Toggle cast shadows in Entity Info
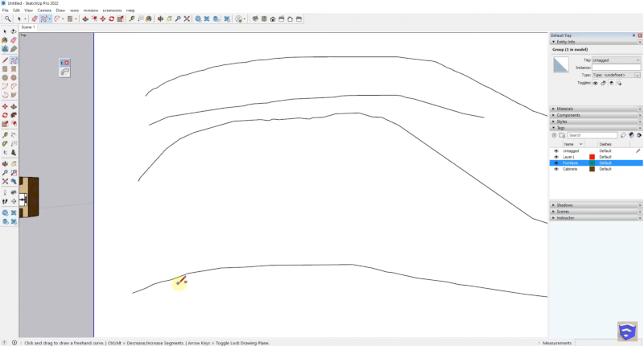The height and width of the screenshot is (346, 644). (x=619, y=83)
